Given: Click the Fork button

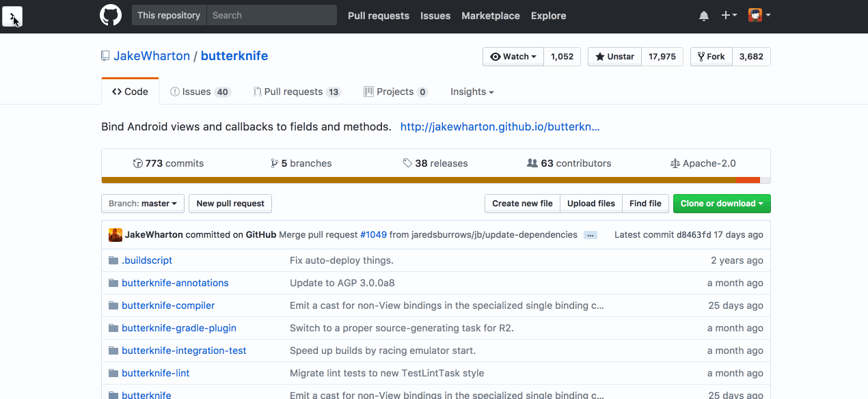Looking at the screenshot, I should click(711, 57).
